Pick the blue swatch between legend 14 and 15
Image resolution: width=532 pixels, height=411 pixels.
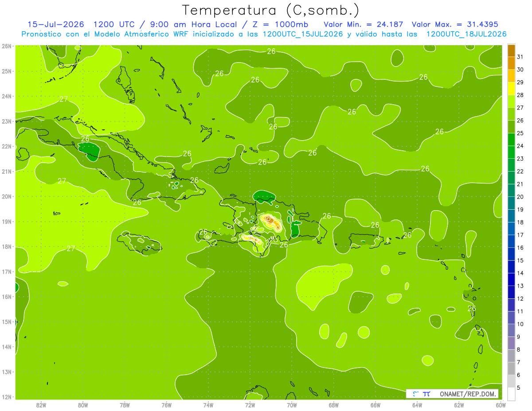click(x=511, y=266)
